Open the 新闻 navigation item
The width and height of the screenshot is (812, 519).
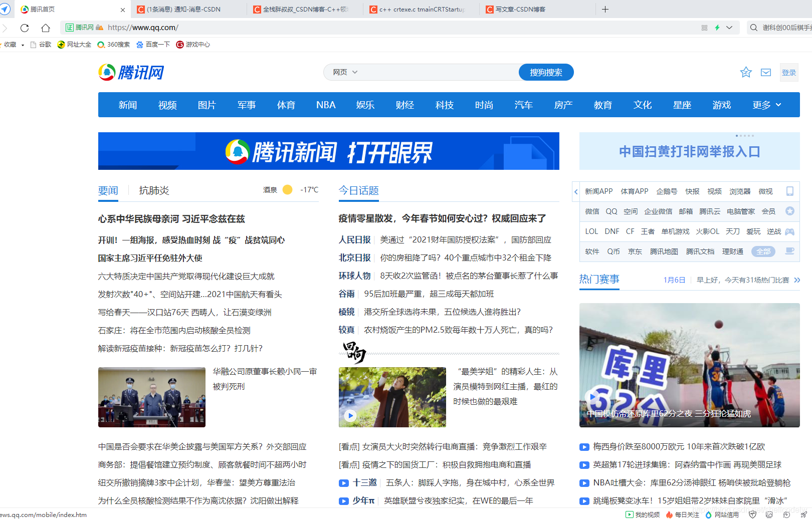click(128, 105)
